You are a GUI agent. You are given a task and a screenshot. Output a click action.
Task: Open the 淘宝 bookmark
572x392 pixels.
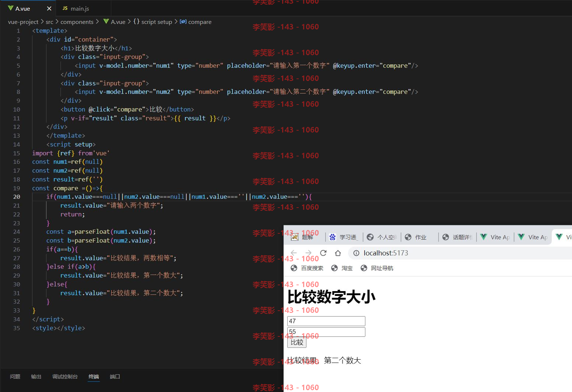[x=342, y=268]
